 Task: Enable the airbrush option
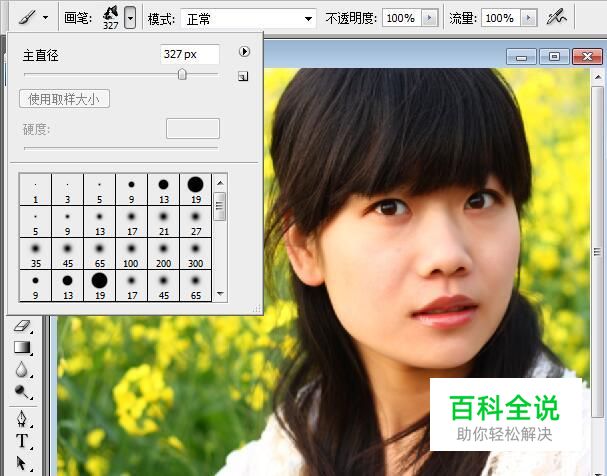(x=556, y=17)
